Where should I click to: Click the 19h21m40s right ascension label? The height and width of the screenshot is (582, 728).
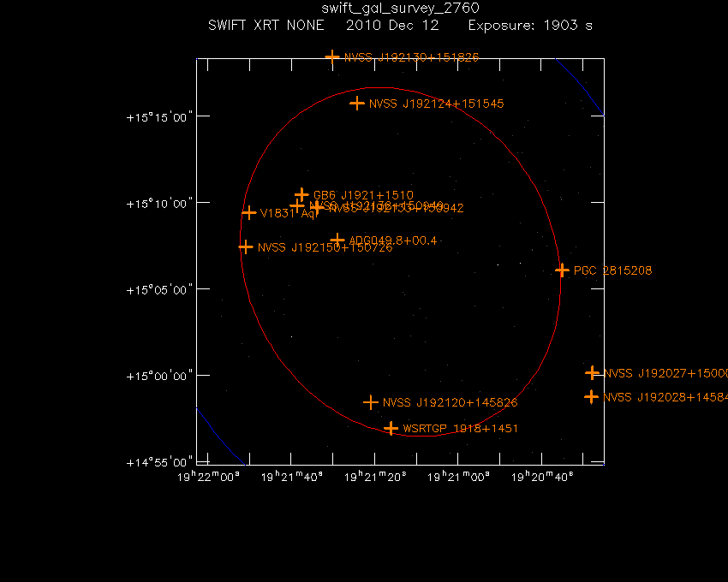(x=291, y=477)
